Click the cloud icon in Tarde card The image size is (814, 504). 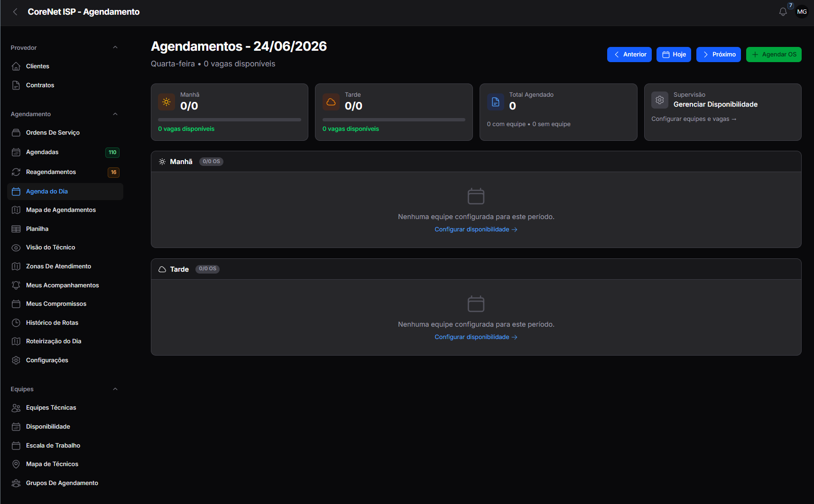(331, 102)
